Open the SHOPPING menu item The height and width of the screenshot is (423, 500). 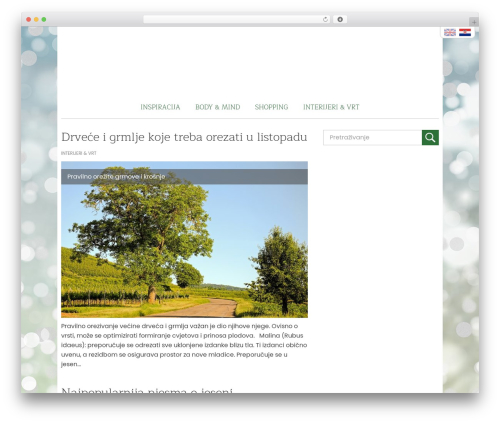(x=271, y=107)
